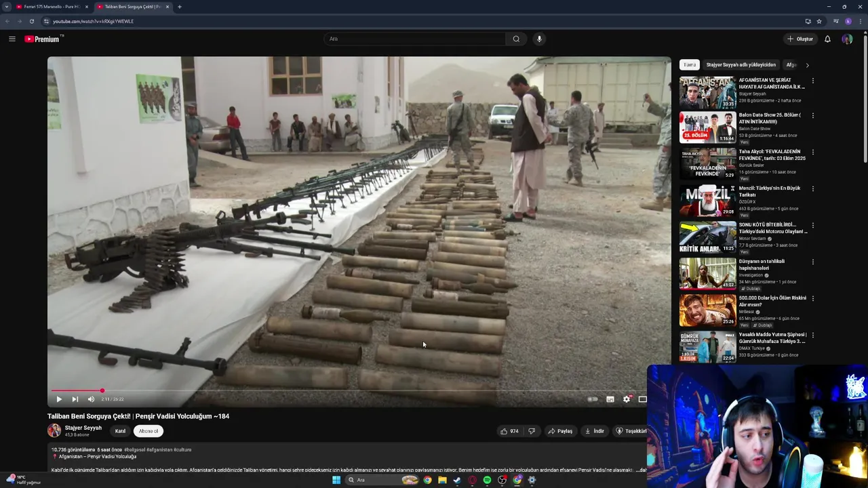Open options menu for Taha Akyol video
This screenshot has width=868, height=488.
[x=812, y=152]
